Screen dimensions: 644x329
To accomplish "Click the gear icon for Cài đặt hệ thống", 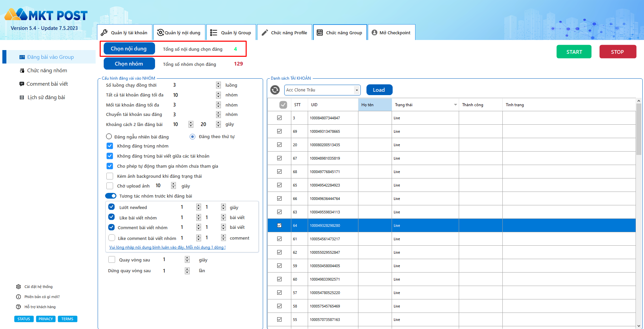I will (x=18, y=287).
